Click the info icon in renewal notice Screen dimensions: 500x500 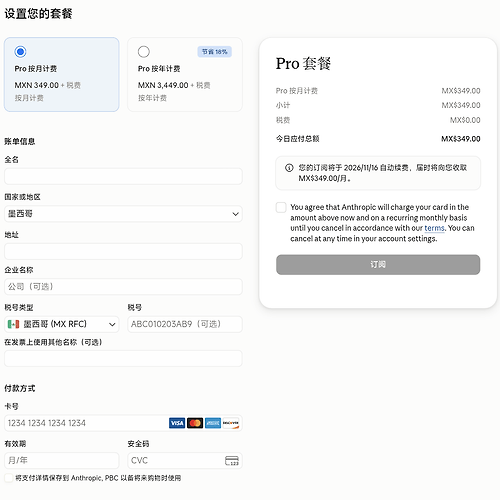(289, 168)
